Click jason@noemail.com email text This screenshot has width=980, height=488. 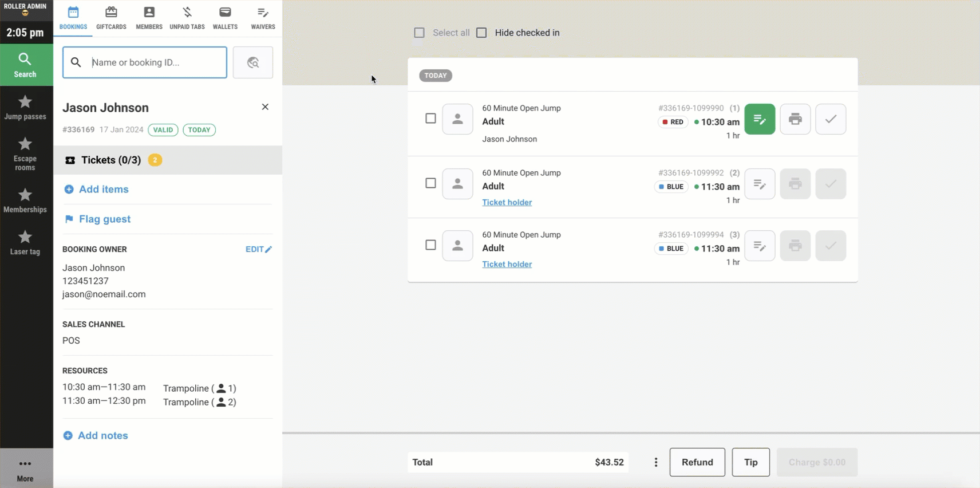click(104, 294)
